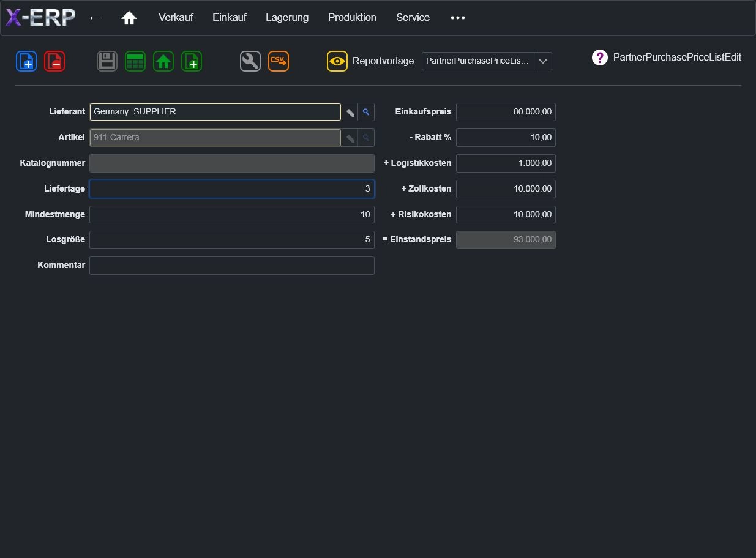Image resolution: width=756 pixels, height=558 pixels.
Task: Open the three-dots overflow menu
Action: 458,18
